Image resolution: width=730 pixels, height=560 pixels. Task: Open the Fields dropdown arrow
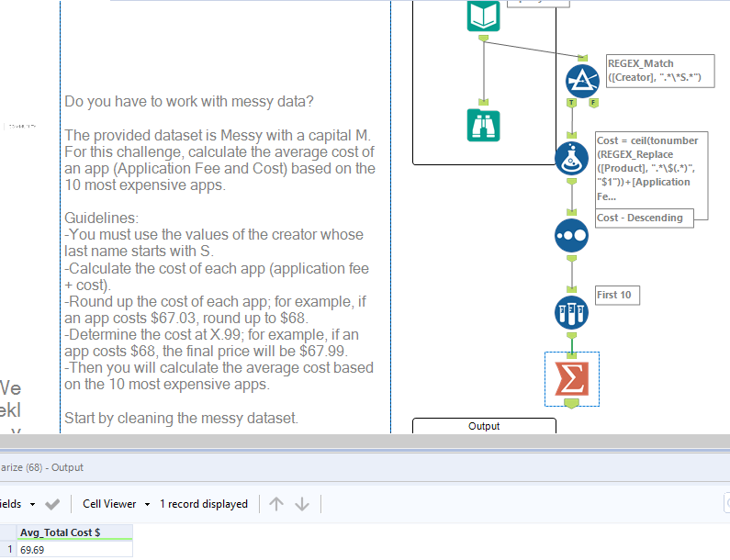pos(32,504)
